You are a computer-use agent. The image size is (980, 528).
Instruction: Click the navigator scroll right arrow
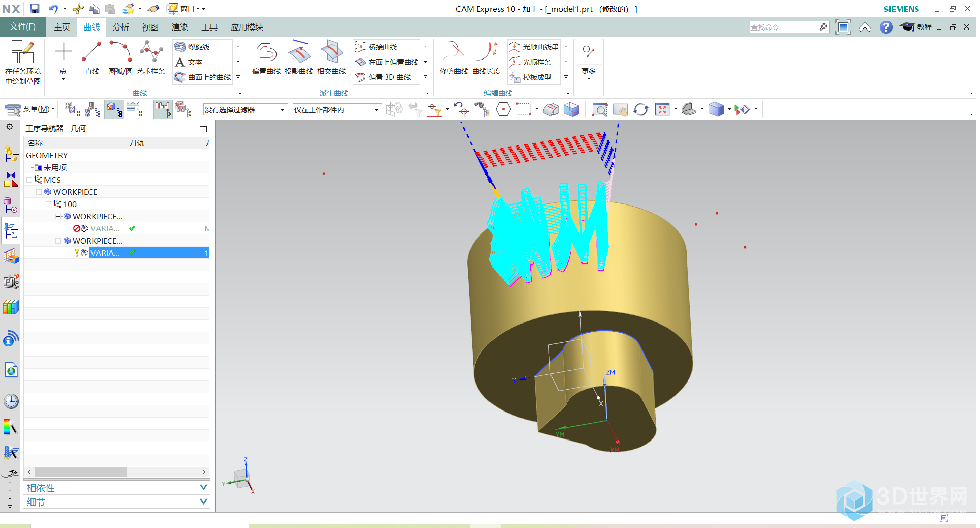(204, 472)
